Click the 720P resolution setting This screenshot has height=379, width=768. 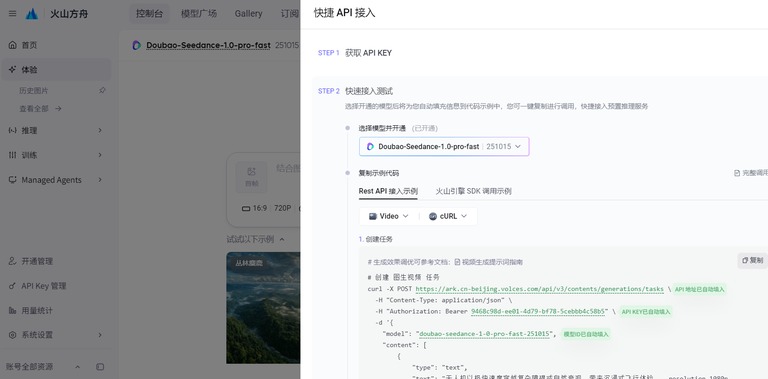click(283, 208)
